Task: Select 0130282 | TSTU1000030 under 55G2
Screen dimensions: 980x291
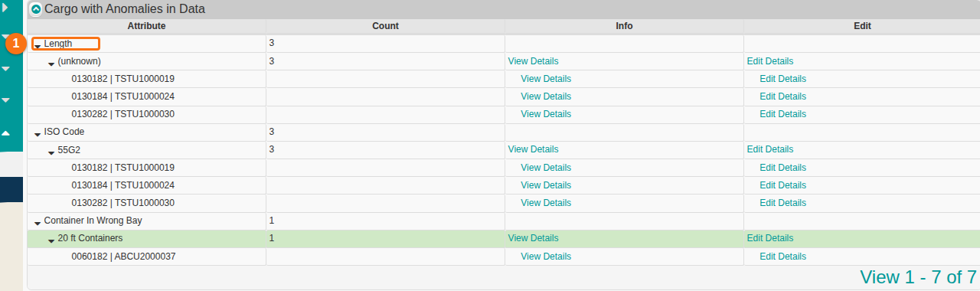Action: pyautogui.click(x=123, y=203)
